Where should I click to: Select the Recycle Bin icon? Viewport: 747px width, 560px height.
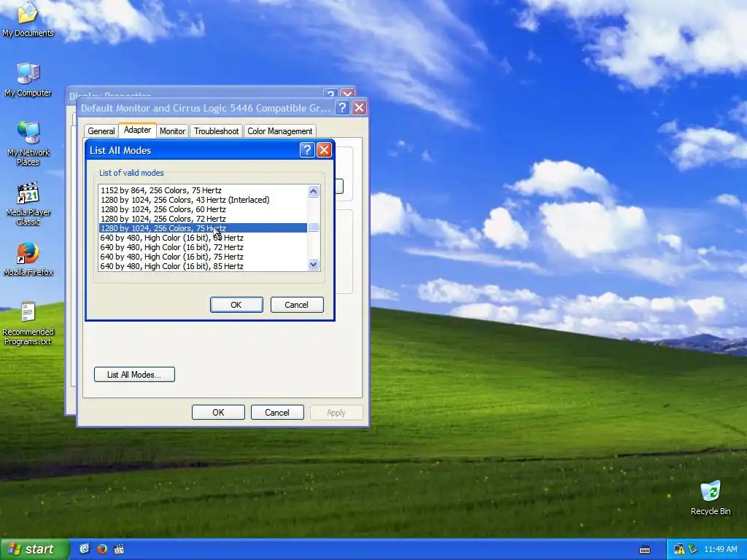click(711, 498)
